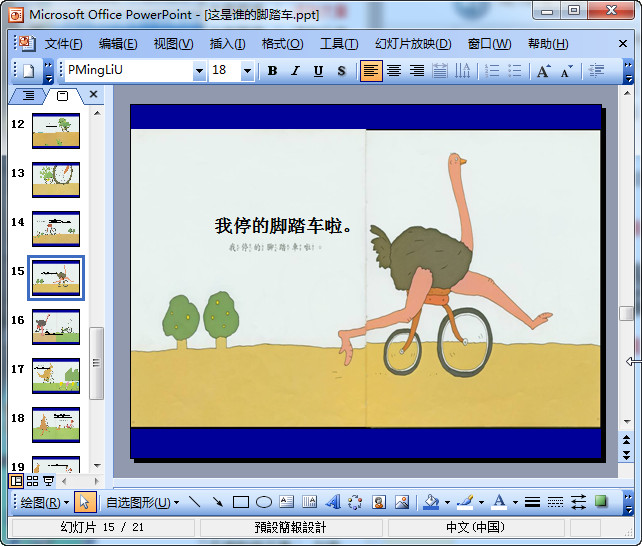Open the font size 18 dropdown
Viewport: 642px width, 546px height.
pyautogui.click(x=247, y=71)
